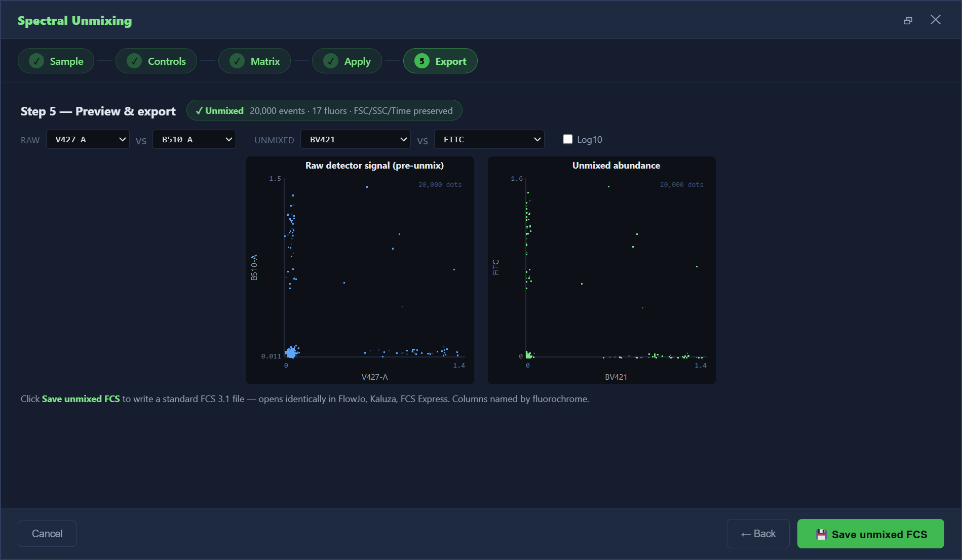The width and height of the screenshot is (962, 560).
Task: Click the Save unmixed FCS button
Action: (870, 534)
